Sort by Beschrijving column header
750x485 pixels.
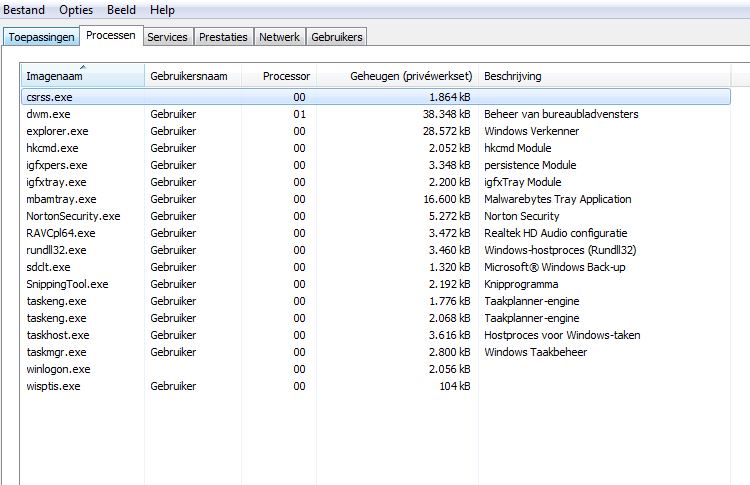(x=513, y=76)
